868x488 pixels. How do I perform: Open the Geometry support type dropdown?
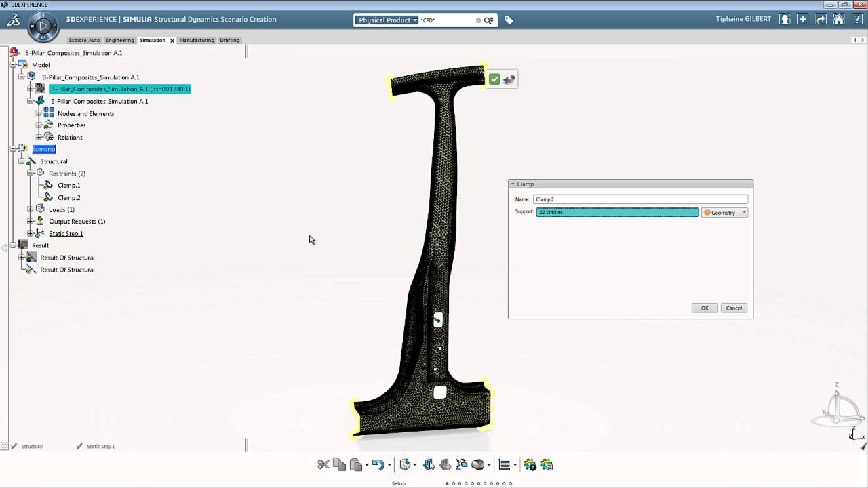pos(724,213)
